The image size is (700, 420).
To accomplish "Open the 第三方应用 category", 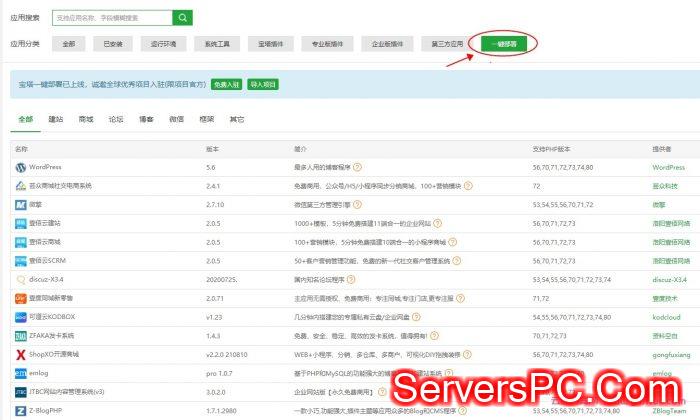I will [x=448, y=44].
